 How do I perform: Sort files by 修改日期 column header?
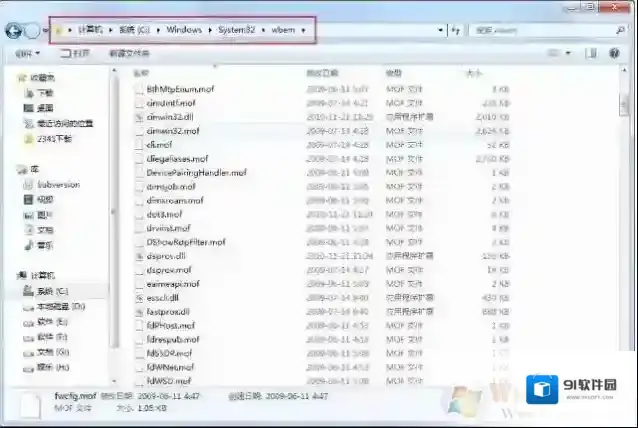point(322,73)
